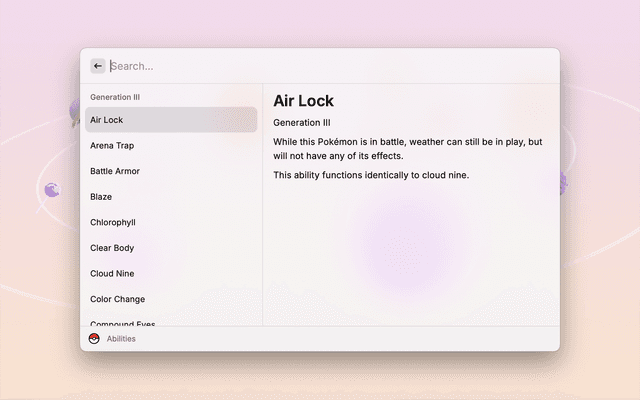Click the weather effects description paragraph
The width and height of the screenshot is (640, 400).
click(x=407, y=149)
